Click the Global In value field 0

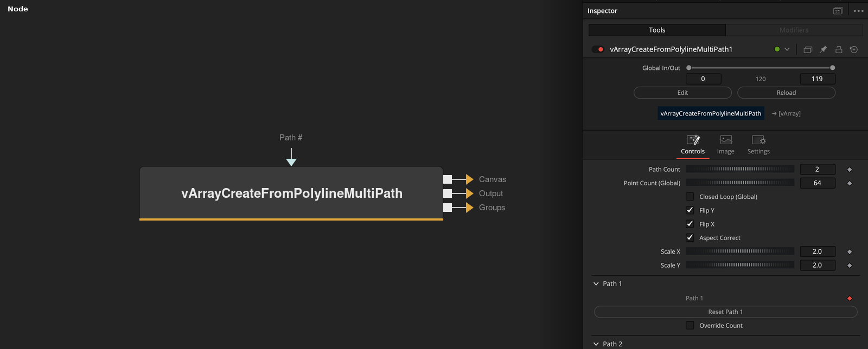[703, 79]
